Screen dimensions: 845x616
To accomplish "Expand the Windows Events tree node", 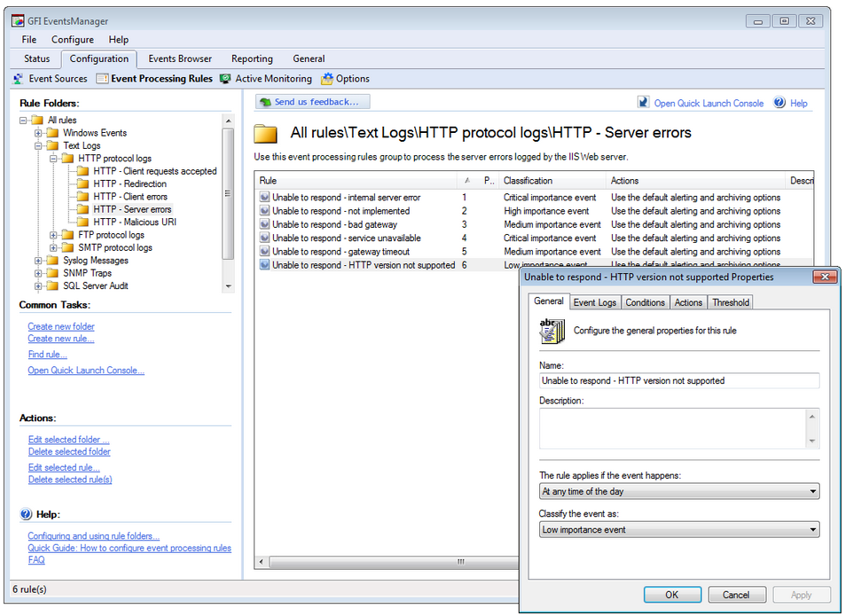I will tap(38, 133).
